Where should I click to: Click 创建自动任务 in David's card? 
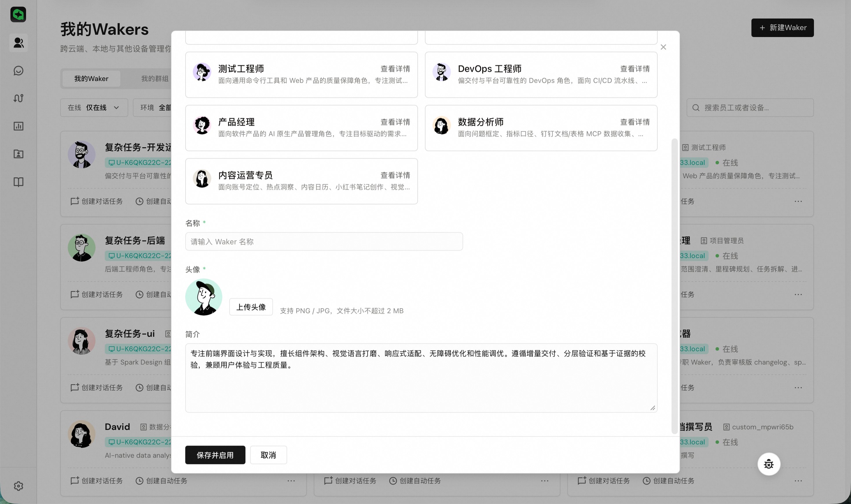(x=161, y=481)
